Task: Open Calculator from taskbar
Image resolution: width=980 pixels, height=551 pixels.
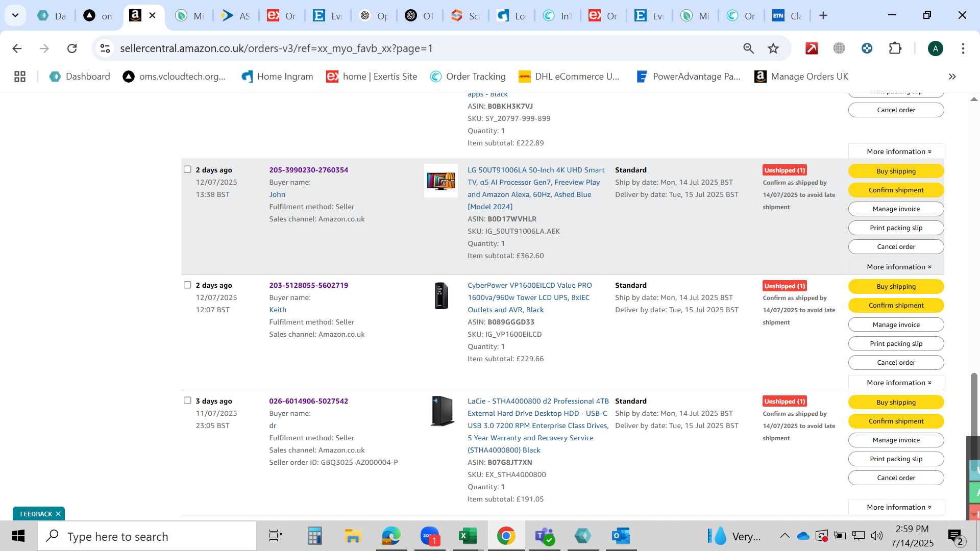Action: click(x=314, y=536)
